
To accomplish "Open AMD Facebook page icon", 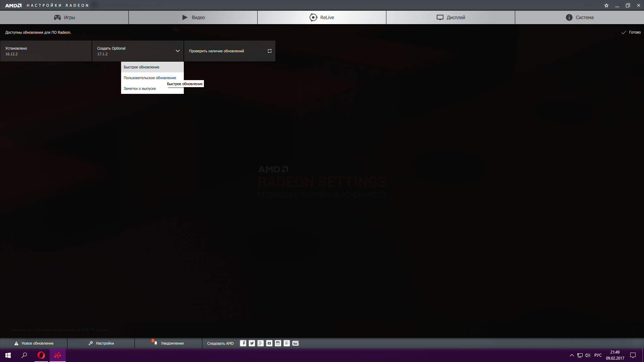I will pos(243,343).
